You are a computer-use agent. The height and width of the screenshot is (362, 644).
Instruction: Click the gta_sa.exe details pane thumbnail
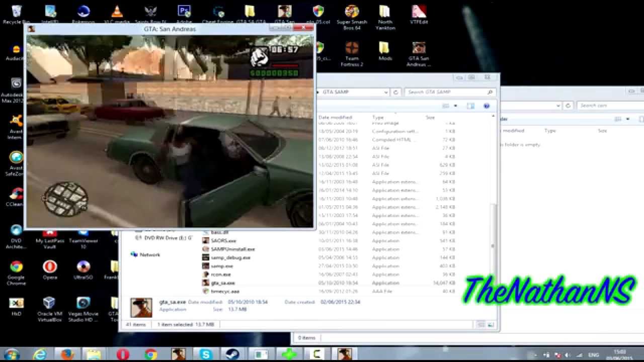[x=141, y=307]
